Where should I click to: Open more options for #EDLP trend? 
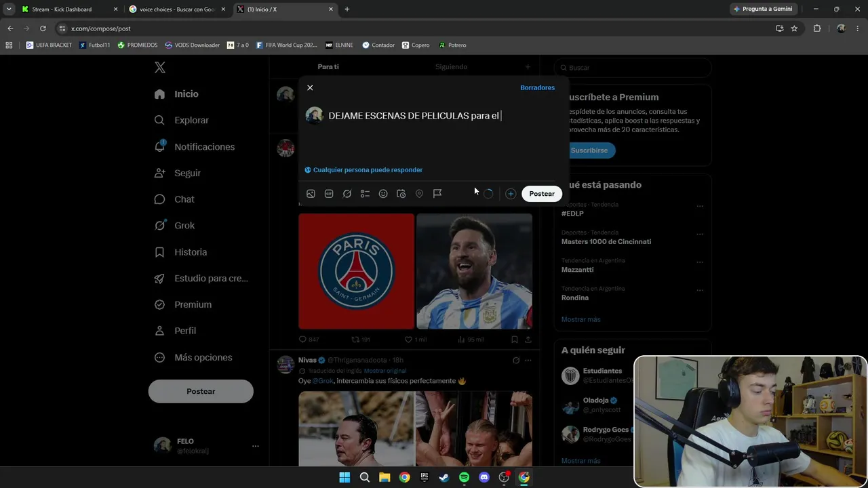point(700,206)
